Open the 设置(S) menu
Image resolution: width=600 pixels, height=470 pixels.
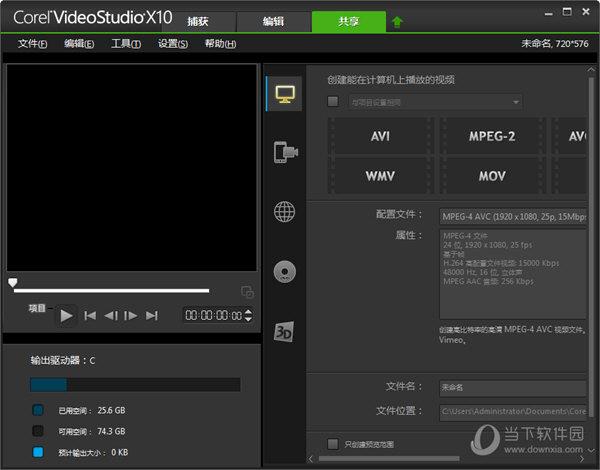pos(173,44)
